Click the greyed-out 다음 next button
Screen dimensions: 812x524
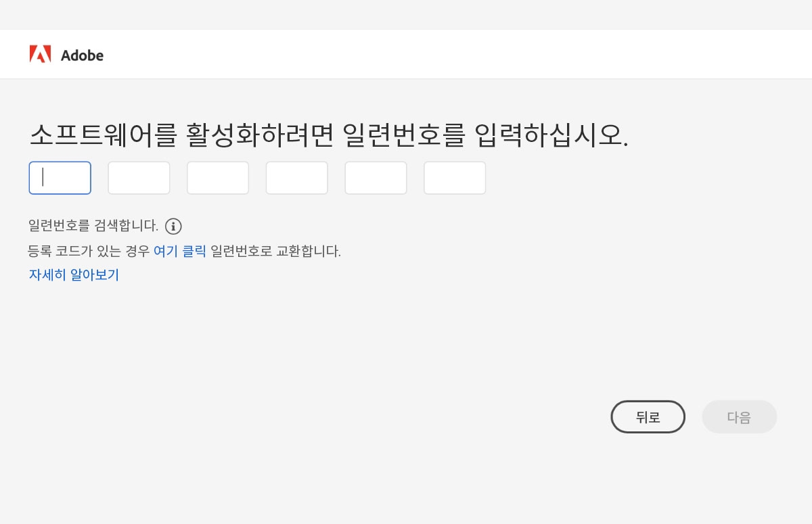coord(739,416)
